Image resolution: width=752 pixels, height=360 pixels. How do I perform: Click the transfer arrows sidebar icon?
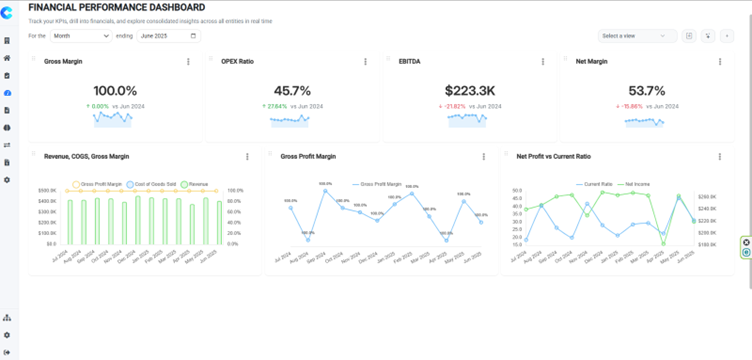pos(7,145)
